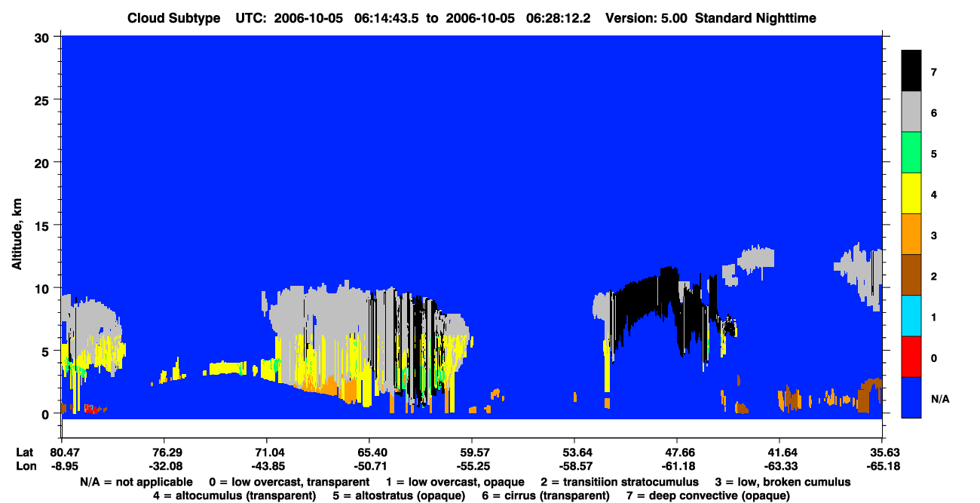
Task: Click the green color swatch labeled 5
Action: pyautogui.click(x=911, y=153)
